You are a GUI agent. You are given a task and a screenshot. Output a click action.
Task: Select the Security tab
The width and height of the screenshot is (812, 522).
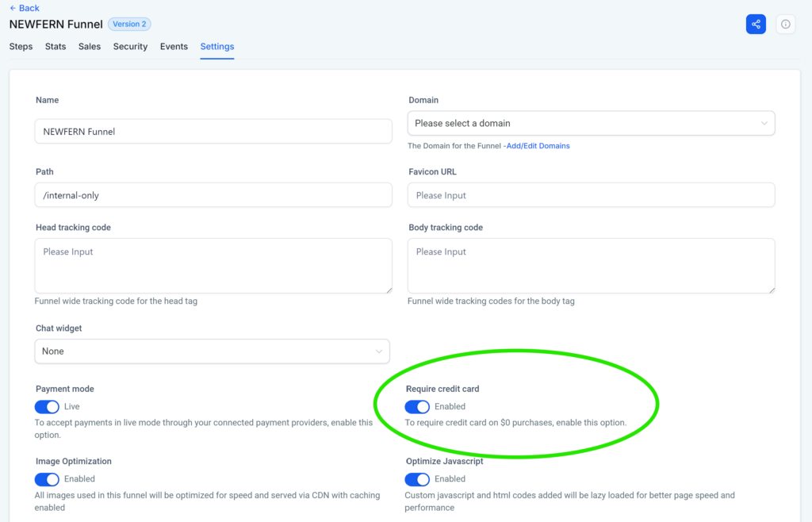pyautogui.click(x=130, y=46)
